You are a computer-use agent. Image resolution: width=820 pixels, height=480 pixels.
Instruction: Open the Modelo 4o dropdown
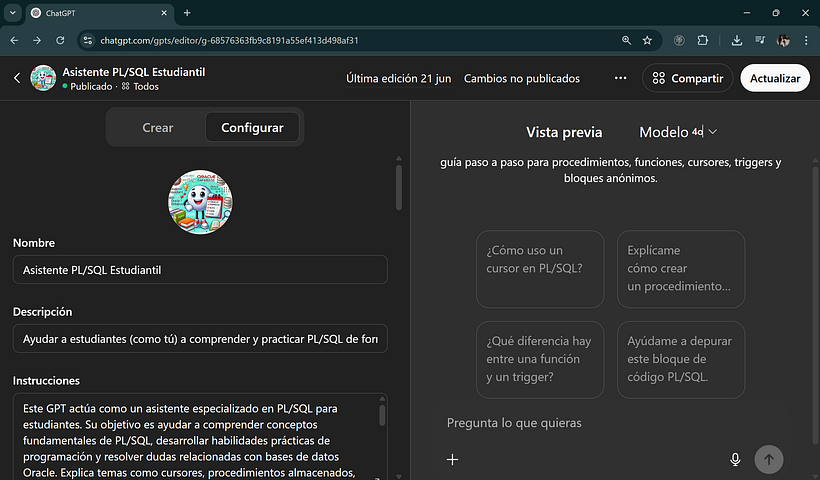click(678, 132)
